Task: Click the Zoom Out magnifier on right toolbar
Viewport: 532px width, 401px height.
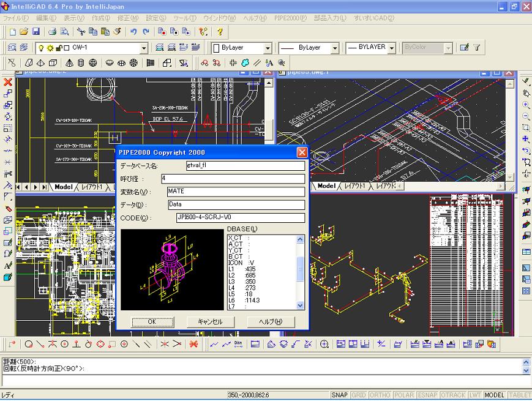Action: (x=526, y=116)
